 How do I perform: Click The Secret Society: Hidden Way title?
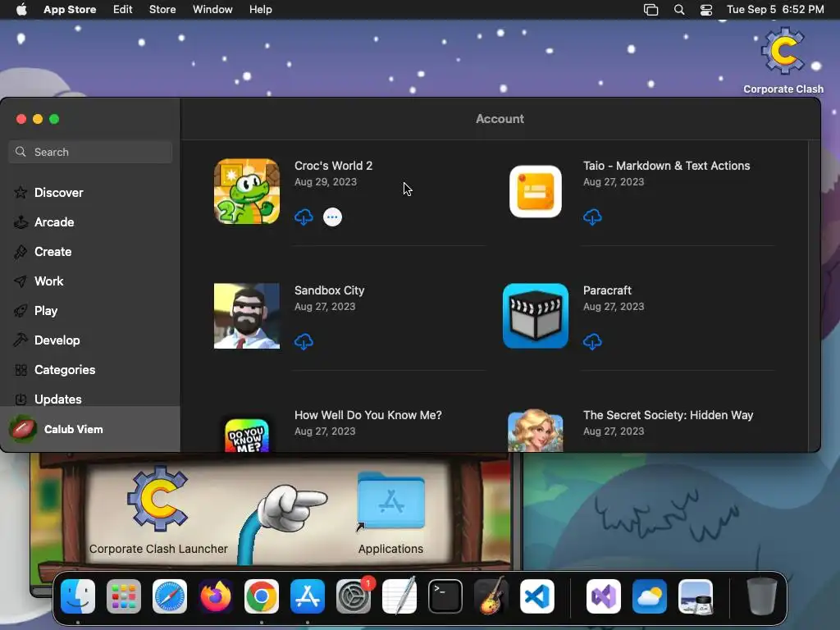coord(668,415)
